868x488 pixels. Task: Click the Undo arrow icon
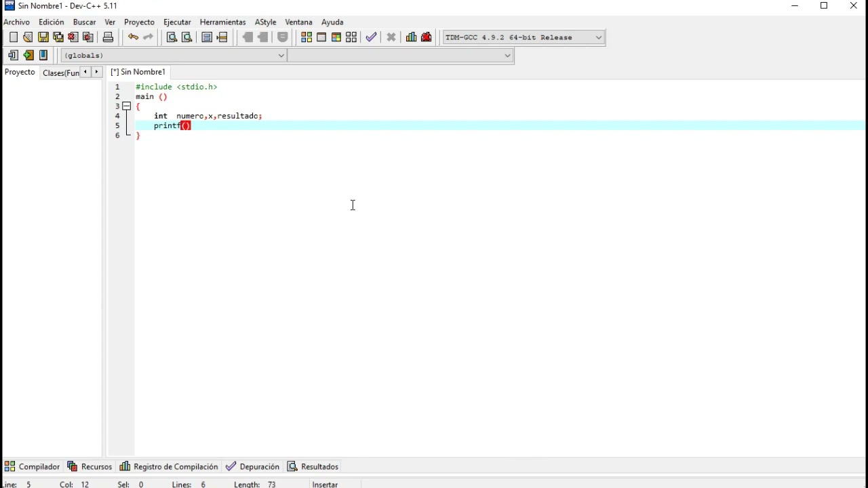(133, 37)
